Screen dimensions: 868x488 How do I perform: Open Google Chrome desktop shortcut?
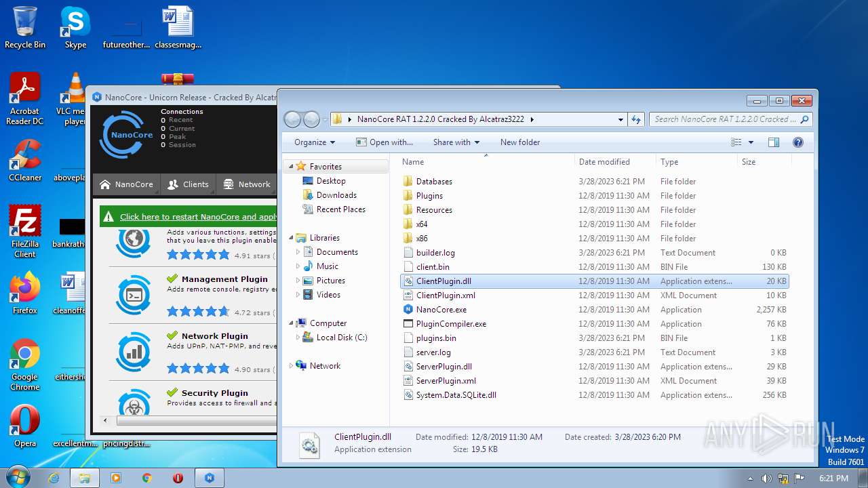tap(25, 364)
